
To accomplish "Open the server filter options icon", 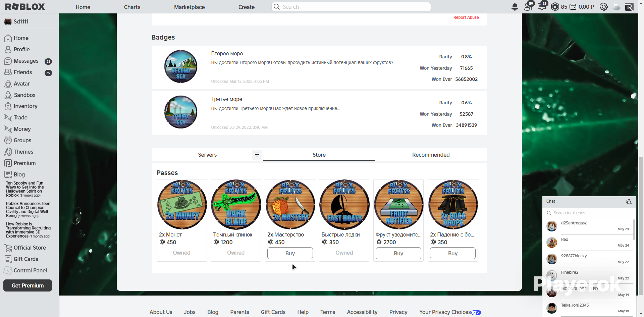I will click(x=257, y=155).
